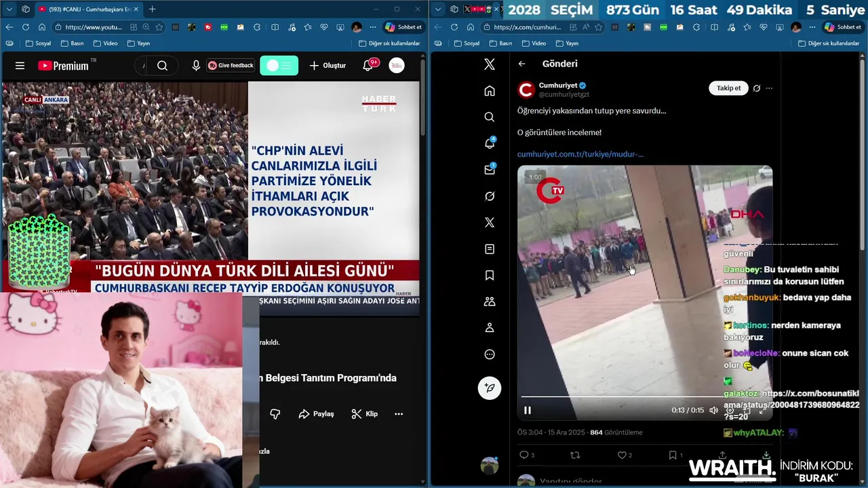This screenshot has width=868, height=488.
Task: Open the Cumhuriyet account name link
Action: coord(558,85)
